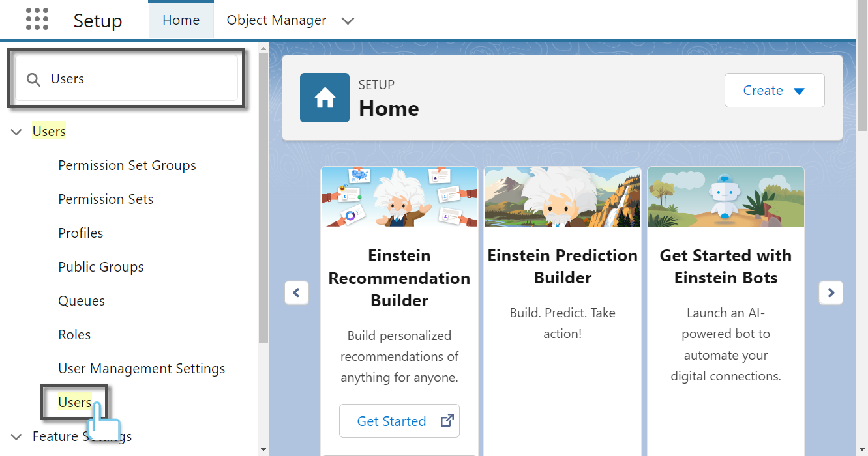Image resolution: width=868 pixels, height=456 pixels.
Task: Click the Einstein Prediction Builder card image
Action: (562, 197)
